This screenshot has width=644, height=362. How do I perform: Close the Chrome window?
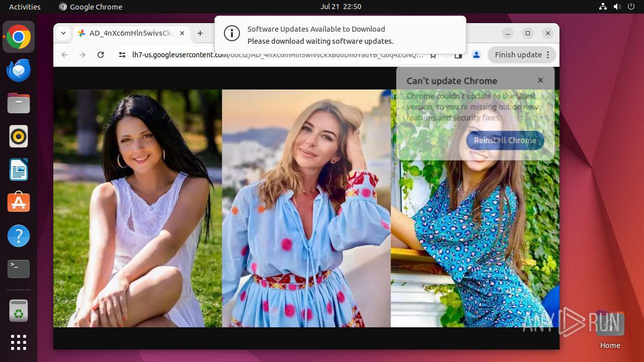coord(548,33)
